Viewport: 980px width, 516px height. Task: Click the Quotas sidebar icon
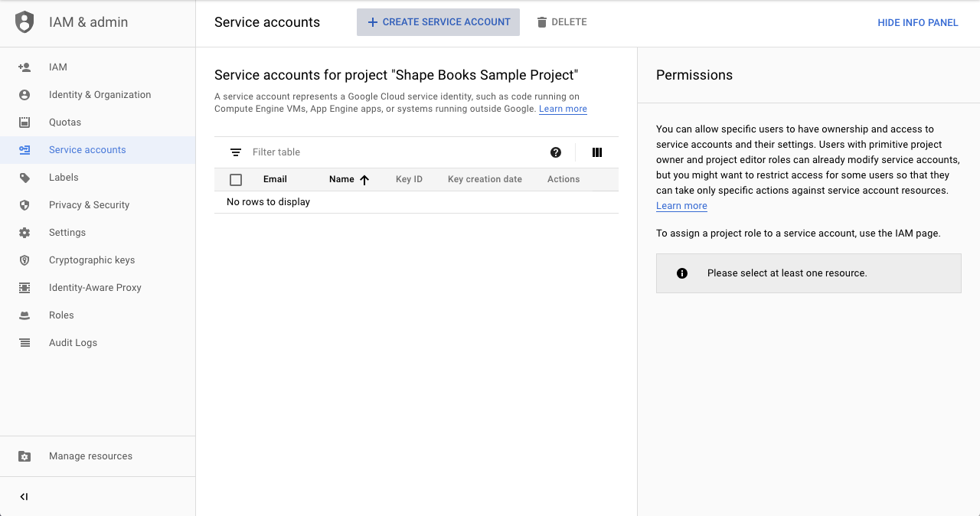pos(24,122)
